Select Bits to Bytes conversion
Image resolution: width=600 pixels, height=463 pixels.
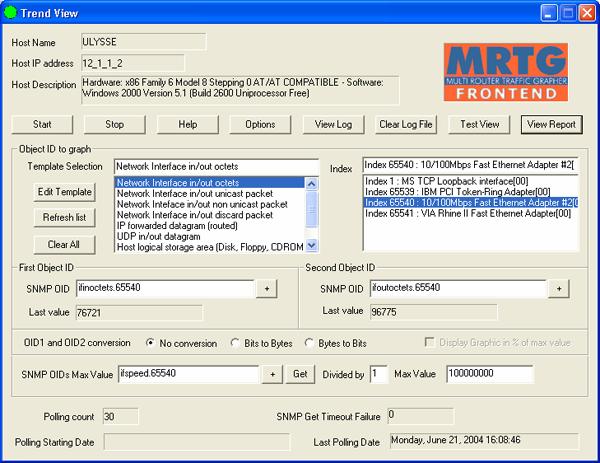point(235,342)
